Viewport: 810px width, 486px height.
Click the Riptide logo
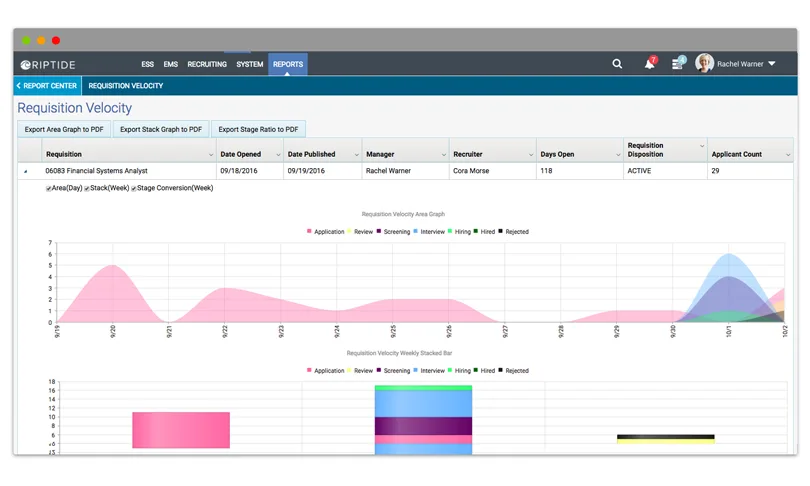(x=48, y=65)
